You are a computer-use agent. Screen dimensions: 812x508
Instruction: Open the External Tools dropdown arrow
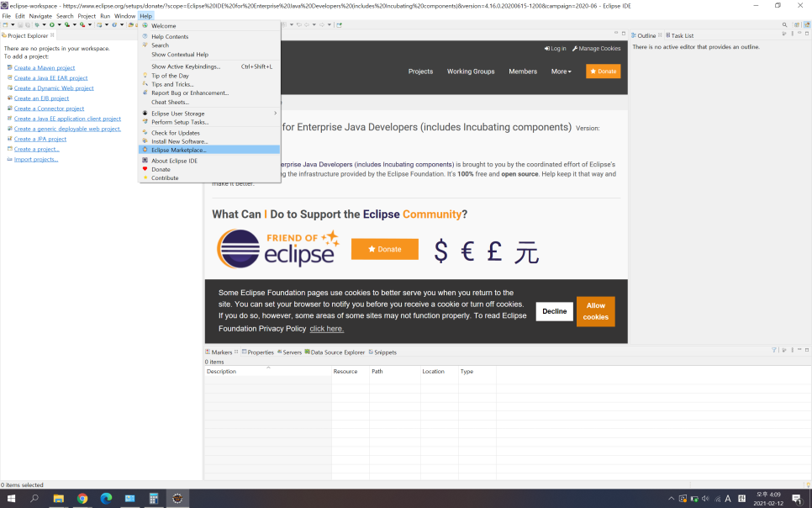(90, 25)
